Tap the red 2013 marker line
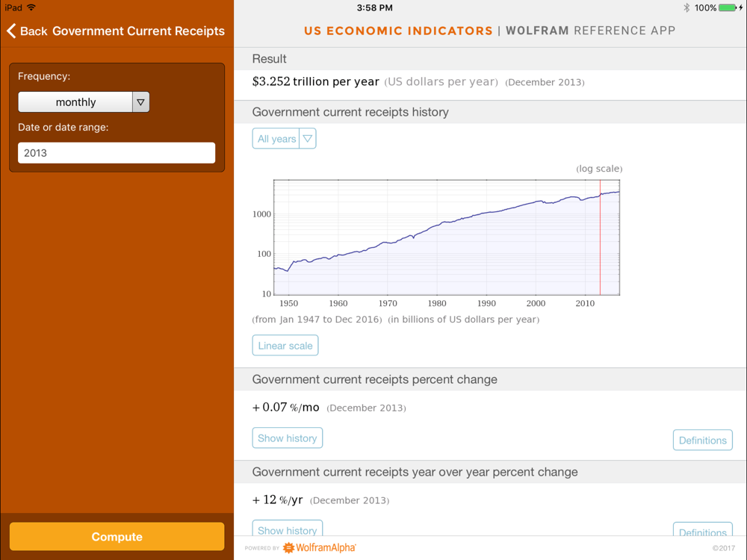747x560 pixels. click(601, 237)
